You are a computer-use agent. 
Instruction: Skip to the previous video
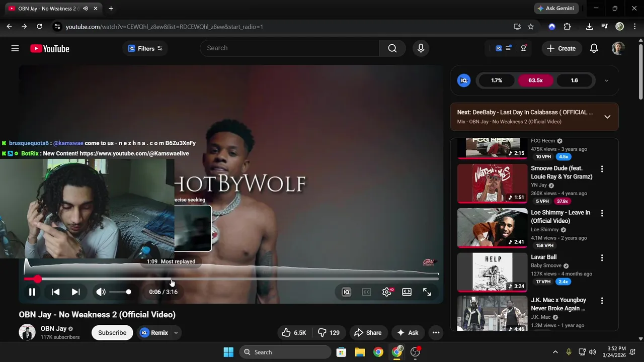[56, 292]
